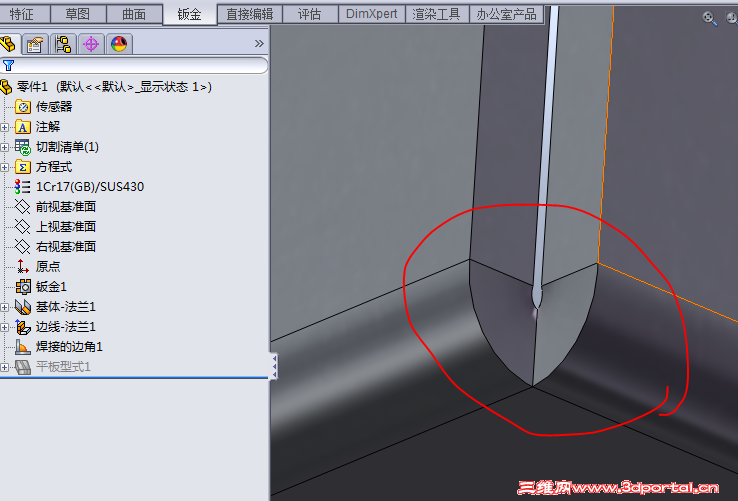Select the 传感器 tree item
The height and width of the screenshot is (501, 738).
[x=54, y=107]
